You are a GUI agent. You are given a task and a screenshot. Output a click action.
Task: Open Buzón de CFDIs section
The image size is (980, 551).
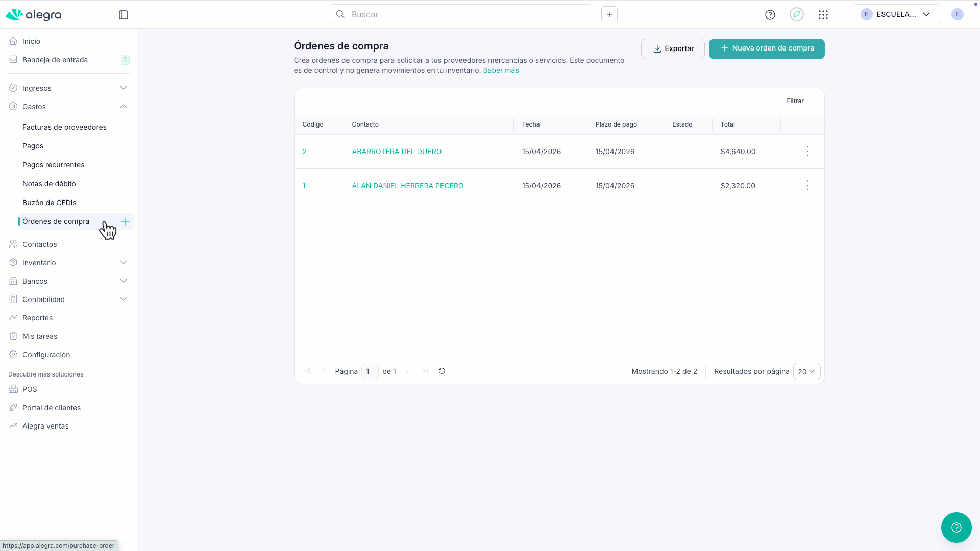click(50, 203)
